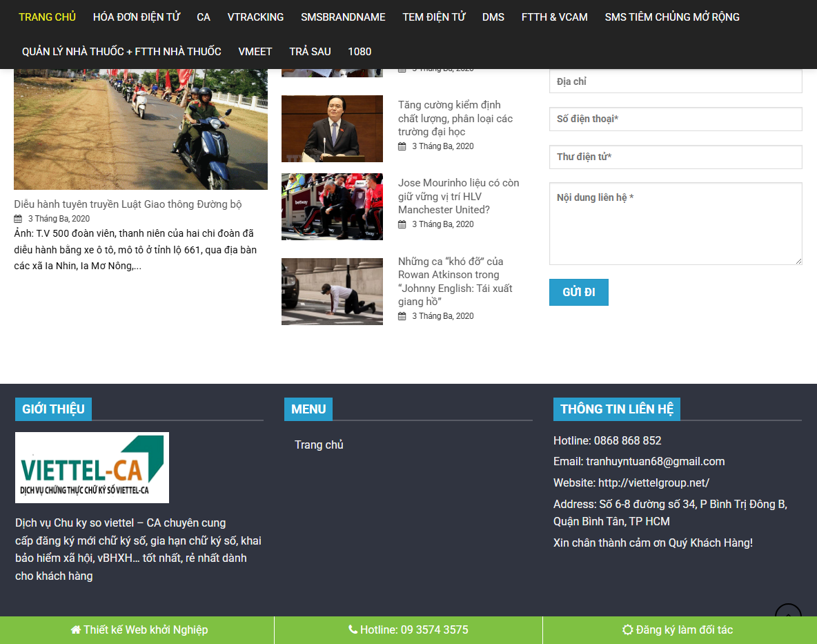Image resolution: width=817 pixels, height=644 pixels.
Task: Click the phone icon beside Hotline
Action: click(x=353, y=630)
